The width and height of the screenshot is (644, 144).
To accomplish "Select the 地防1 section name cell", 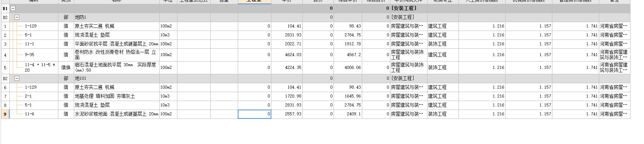I will coord(116,17).
